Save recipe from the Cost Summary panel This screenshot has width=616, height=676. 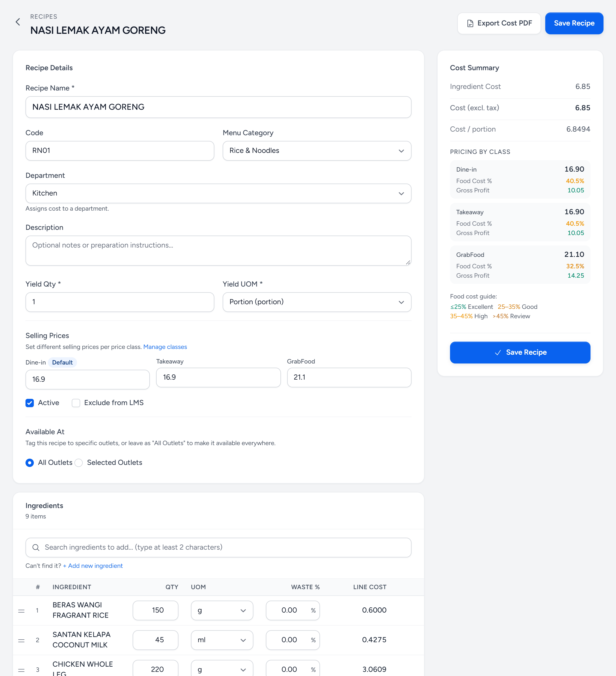(520, 352)
